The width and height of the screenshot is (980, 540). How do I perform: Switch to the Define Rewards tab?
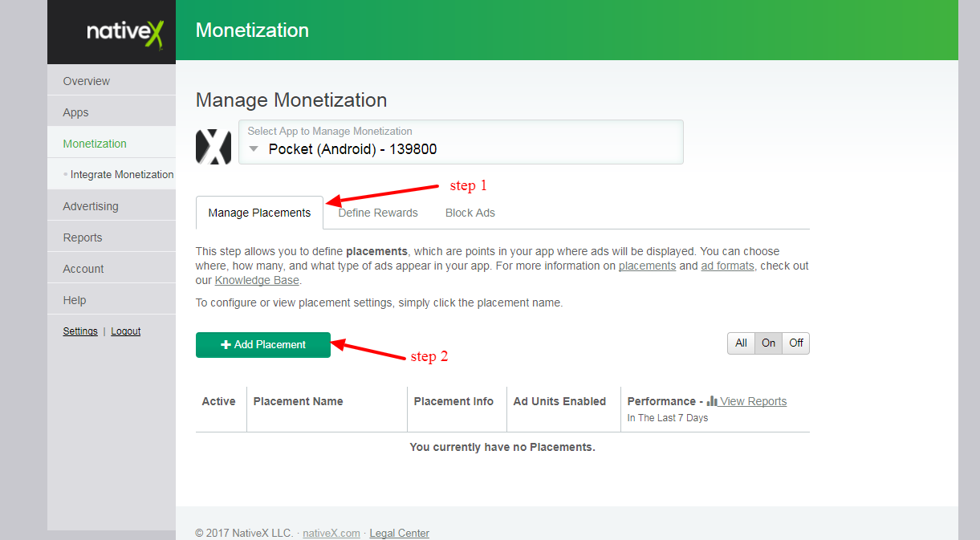tap(377, 212)
